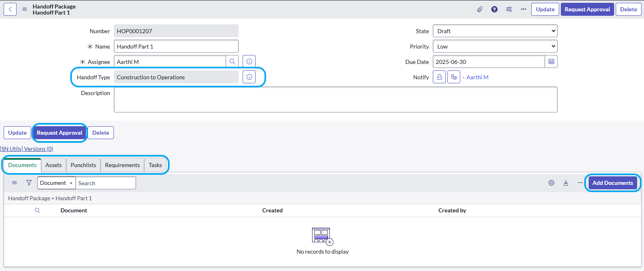Screen dimensions: 644x271
Task: Open the Document search field dropdown
Action: coord(57,183)
